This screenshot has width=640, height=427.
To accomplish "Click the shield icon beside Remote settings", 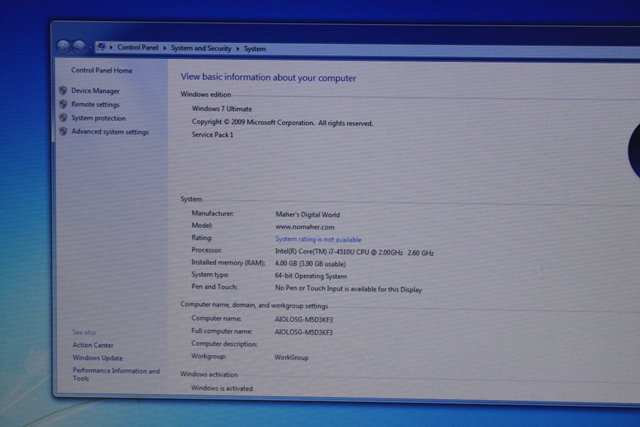I will [63, 104].
